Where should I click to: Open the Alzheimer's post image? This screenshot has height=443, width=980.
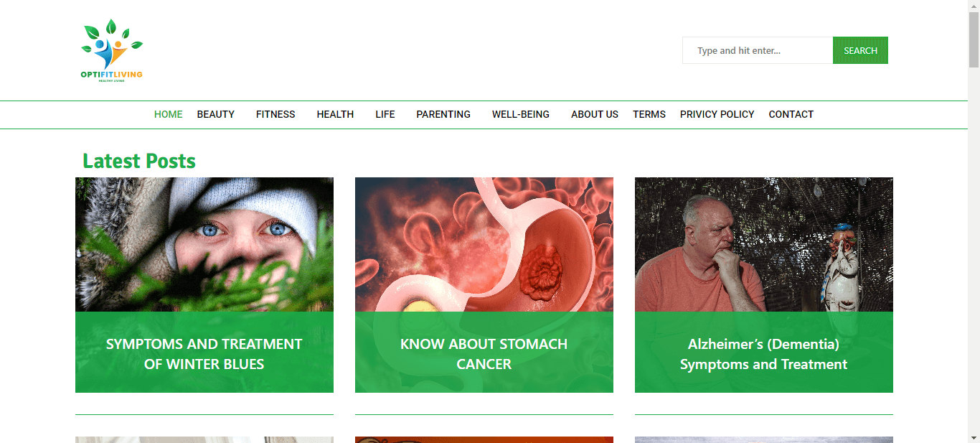coord(764,244)
